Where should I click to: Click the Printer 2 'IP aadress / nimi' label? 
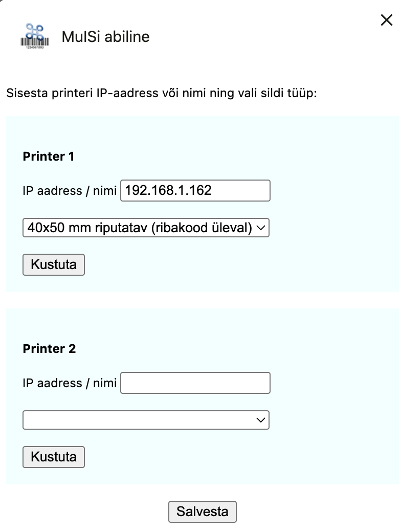pos(70,383)
